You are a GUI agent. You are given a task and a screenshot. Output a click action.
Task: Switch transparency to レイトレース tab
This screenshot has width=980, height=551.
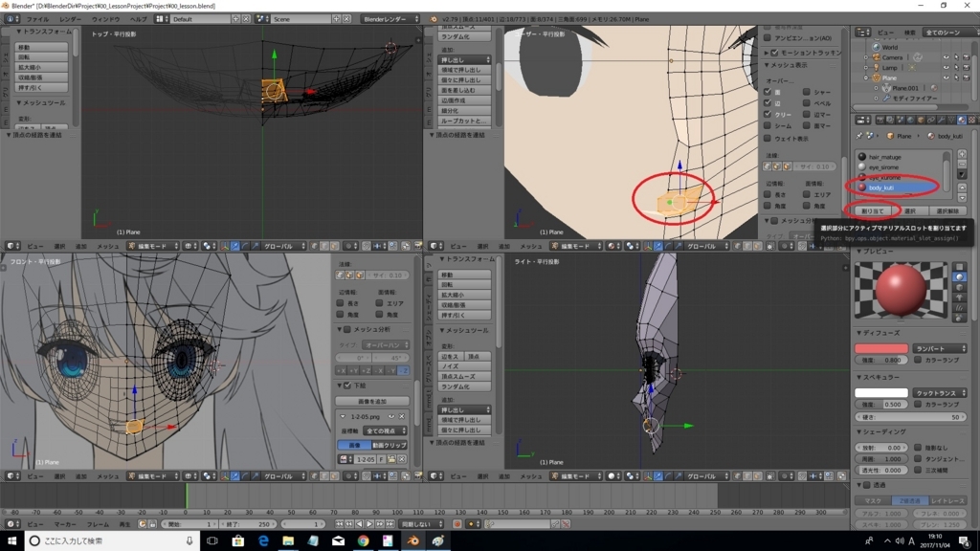(947, 501)
